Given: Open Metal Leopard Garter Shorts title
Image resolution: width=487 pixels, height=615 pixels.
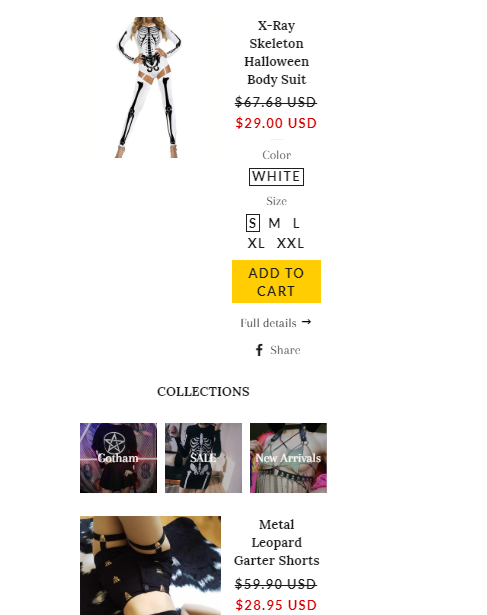Looking at the screenshot, I should click(276, 542).
